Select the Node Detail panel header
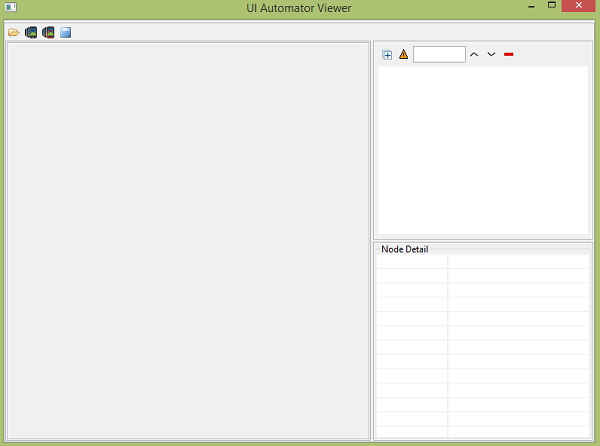The width and height of the screenshot is (600, 446). [x=404, y=249]
